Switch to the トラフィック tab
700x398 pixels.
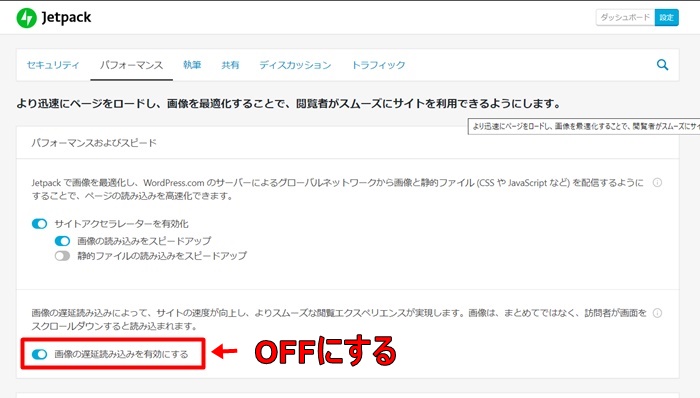point(378,65)
